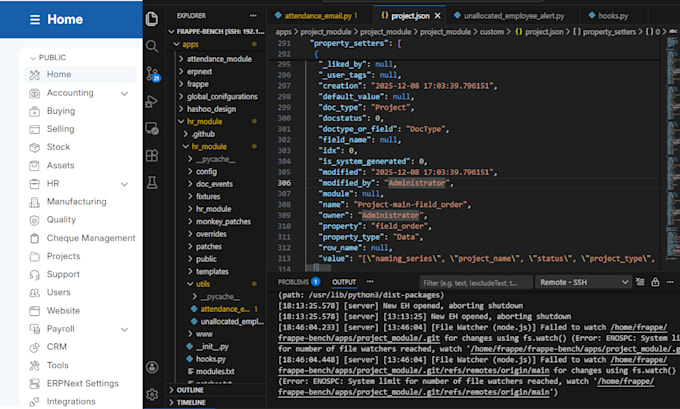The height and width of the screenshot is (409, 680).
Task: Open the Website workspace icon
Action: click(x=34, y=311)
